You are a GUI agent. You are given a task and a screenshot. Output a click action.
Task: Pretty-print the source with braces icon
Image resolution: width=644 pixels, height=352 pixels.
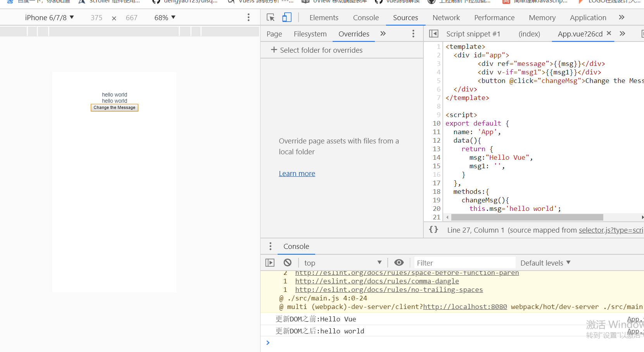(433, 229)
